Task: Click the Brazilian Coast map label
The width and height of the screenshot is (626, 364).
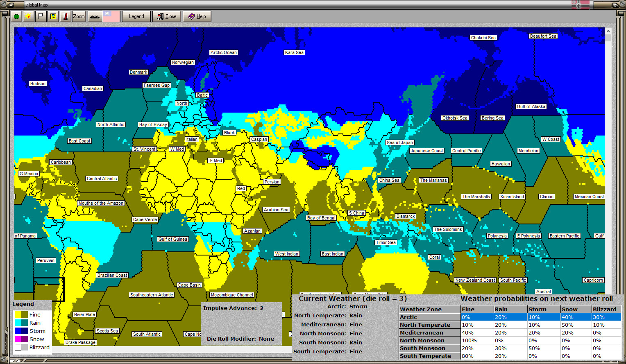Action: [112, 275]
